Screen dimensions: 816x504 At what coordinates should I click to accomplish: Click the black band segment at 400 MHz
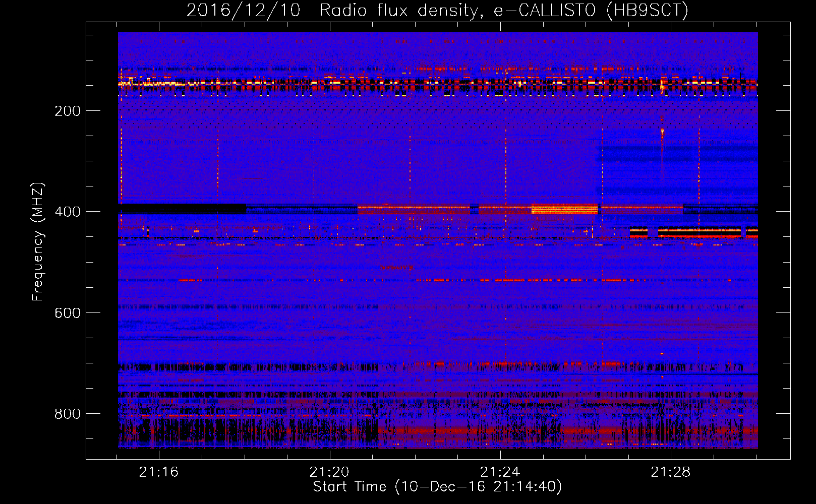pyautogui.click(x=182, y=209)
